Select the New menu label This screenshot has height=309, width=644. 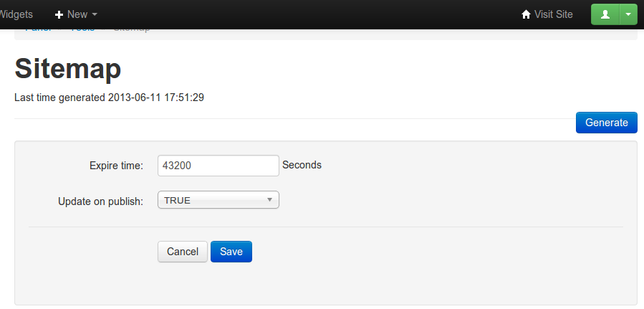(77, 14)
